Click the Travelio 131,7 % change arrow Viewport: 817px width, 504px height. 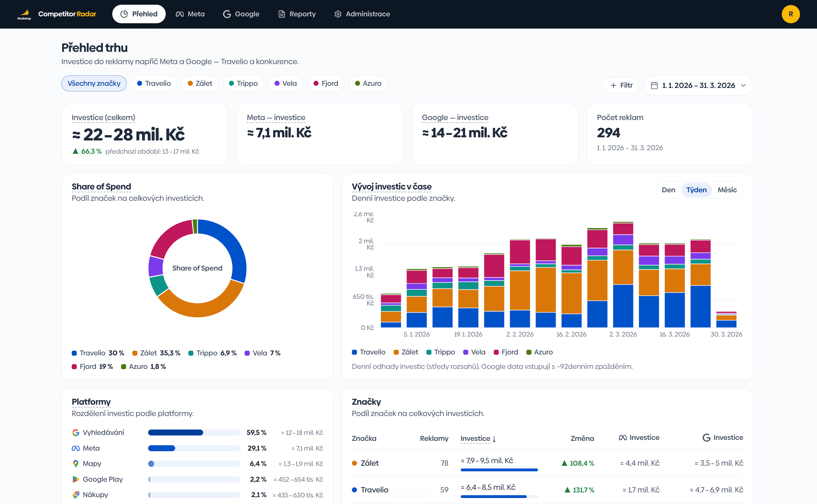click(x=567, y=490)
